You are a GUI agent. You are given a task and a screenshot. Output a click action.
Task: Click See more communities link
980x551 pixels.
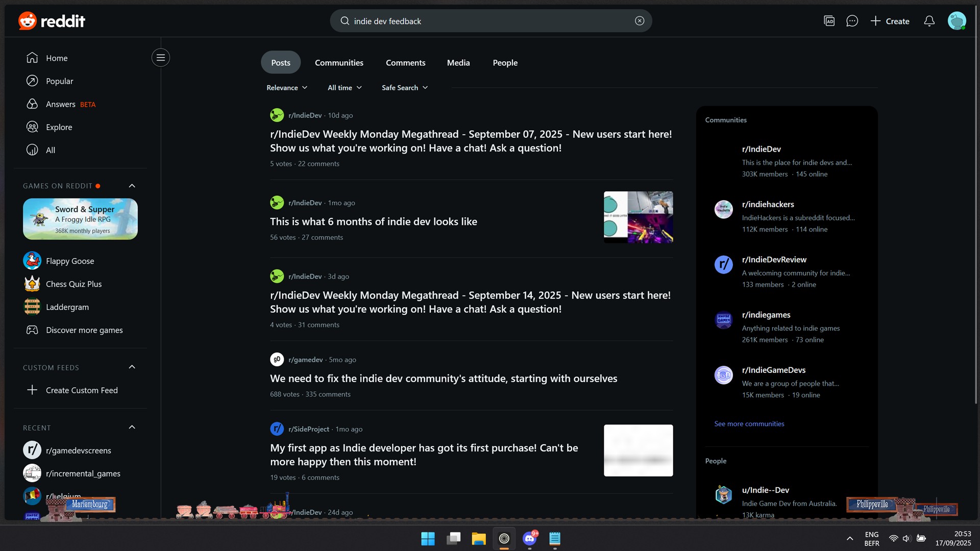coord(749,424)
